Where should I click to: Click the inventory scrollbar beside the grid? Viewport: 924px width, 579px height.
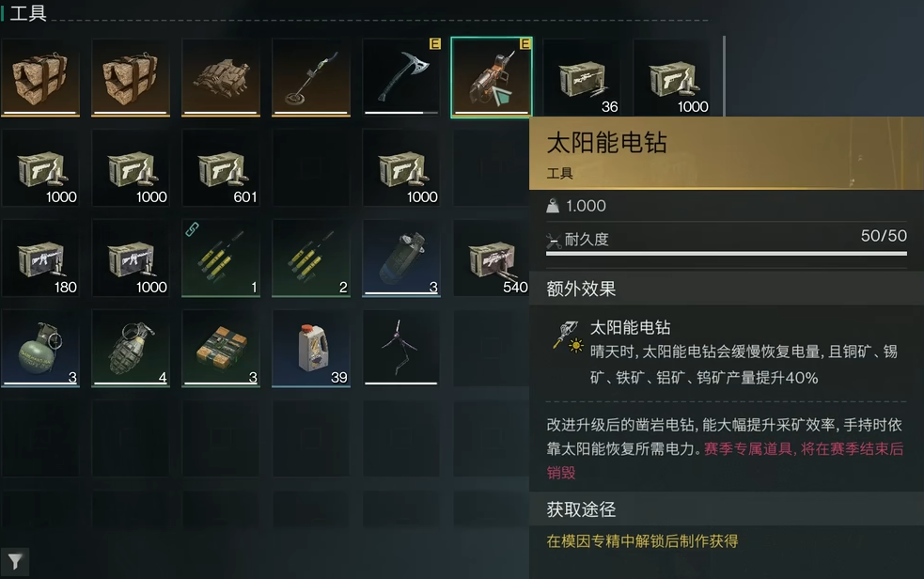pos(724,76)
